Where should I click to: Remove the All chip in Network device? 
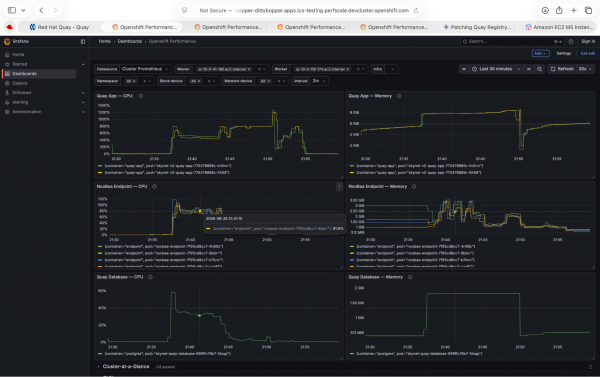269,81
